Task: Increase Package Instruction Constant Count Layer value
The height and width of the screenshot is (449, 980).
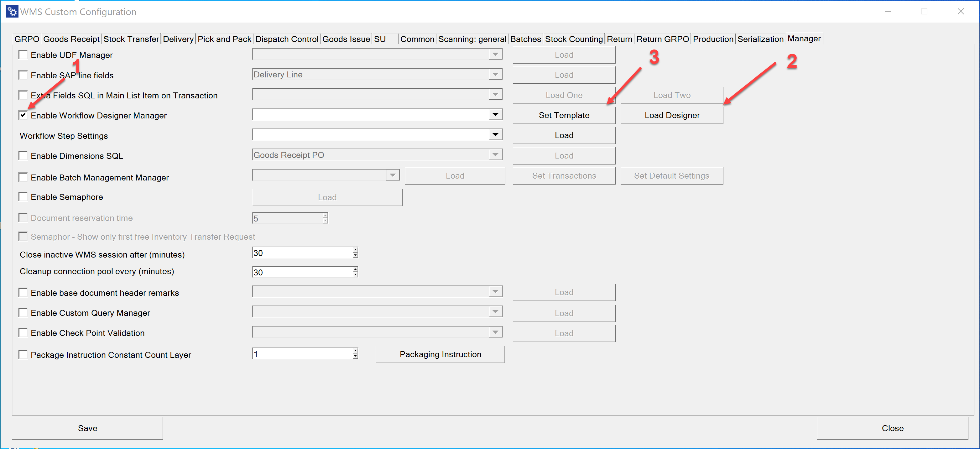Action: pos(355,351)
